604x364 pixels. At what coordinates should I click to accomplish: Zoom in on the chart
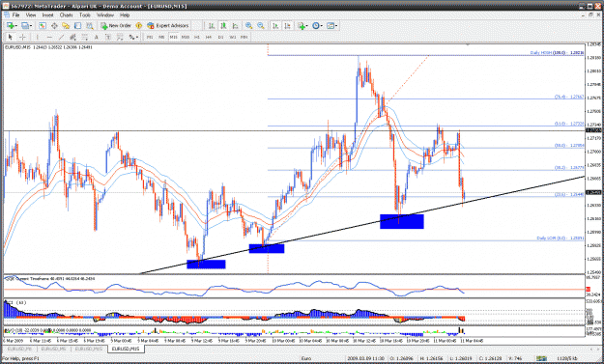(x=248, y=25)
